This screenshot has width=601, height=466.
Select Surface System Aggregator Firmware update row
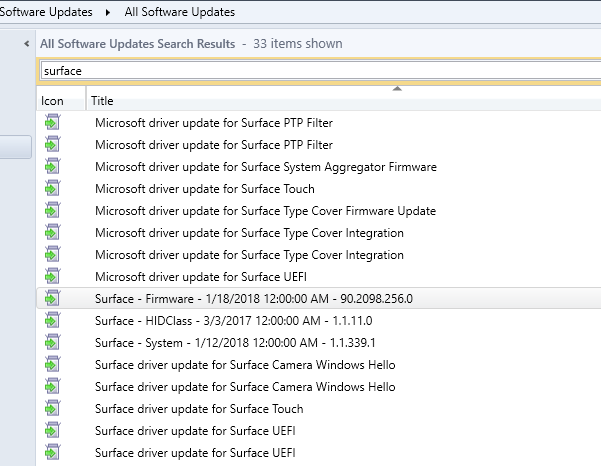coord(319,166)
